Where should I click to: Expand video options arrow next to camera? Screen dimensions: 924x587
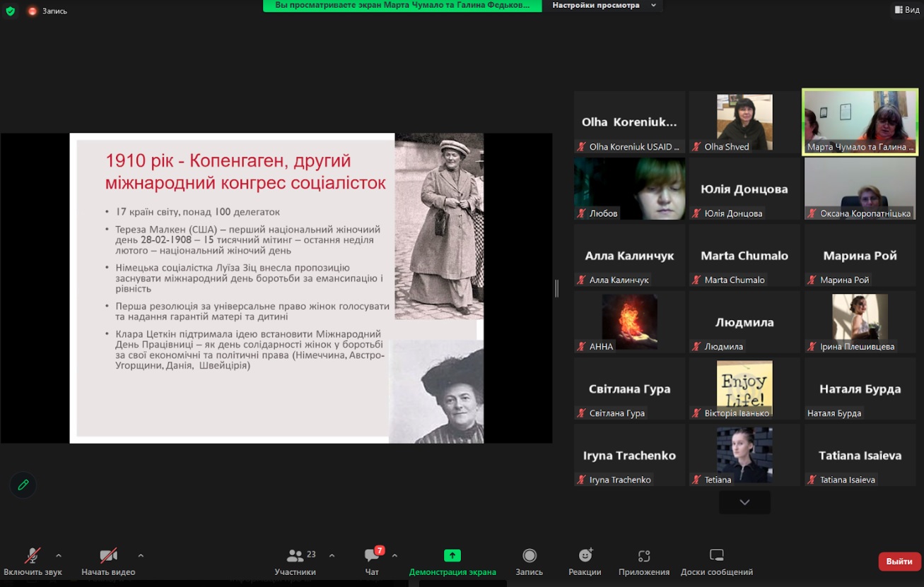click(x=141, y=555)
